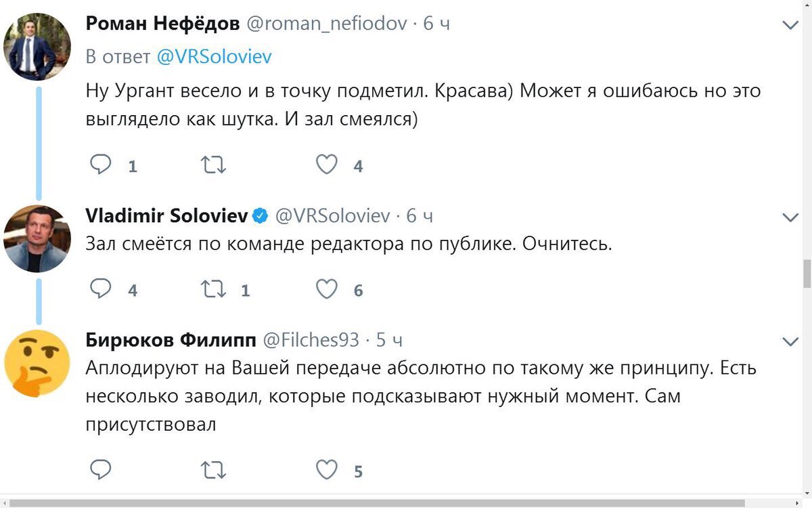The height and width of the screenshot is (508, 812).
Task: Retweet Роман Нефёдов's tweet
Action: [x=214, y=165]
